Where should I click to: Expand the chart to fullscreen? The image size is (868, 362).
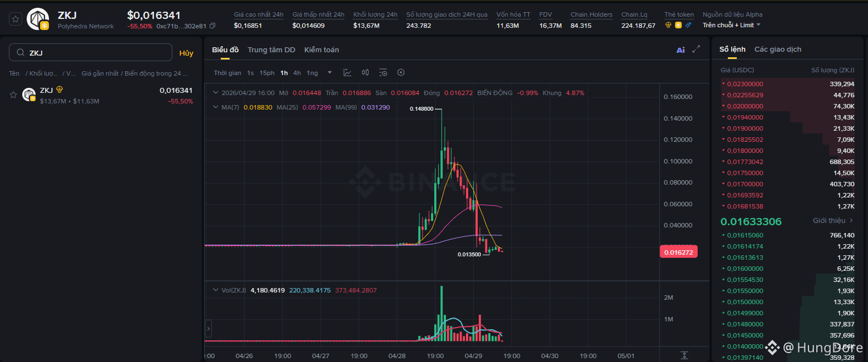point(696,49)
